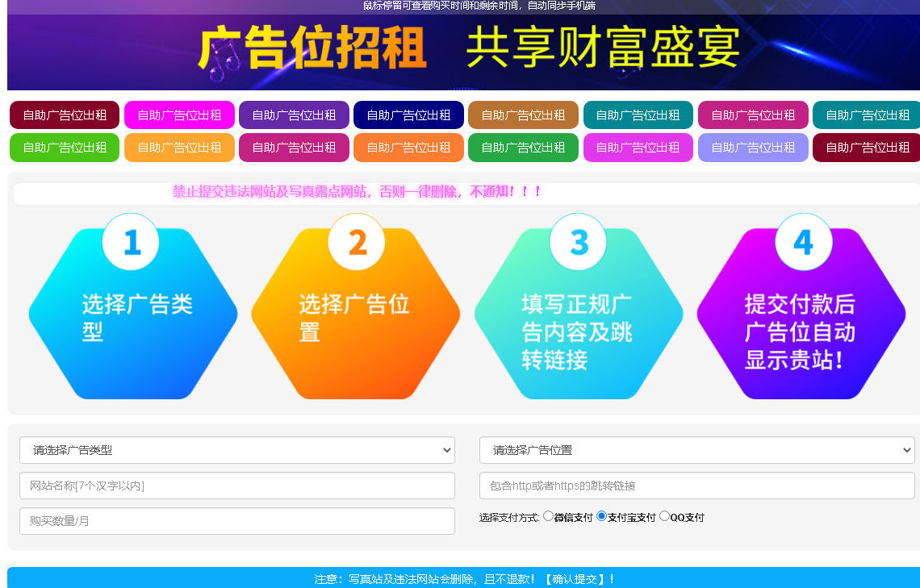The image size is (920, 588).
Task: Click the dark red 自助广告位出租 ad slot
Action: pyautogui.click(x=64, y=115)
